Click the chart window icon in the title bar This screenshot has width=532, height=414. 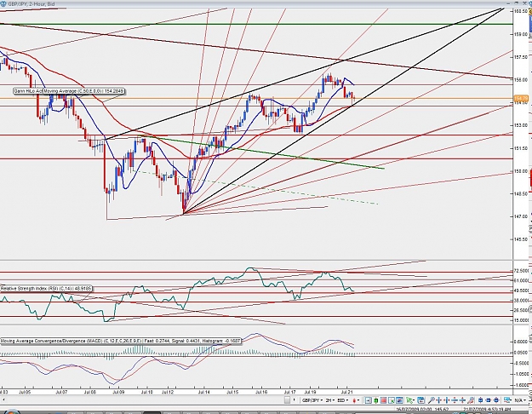point(3,3)
